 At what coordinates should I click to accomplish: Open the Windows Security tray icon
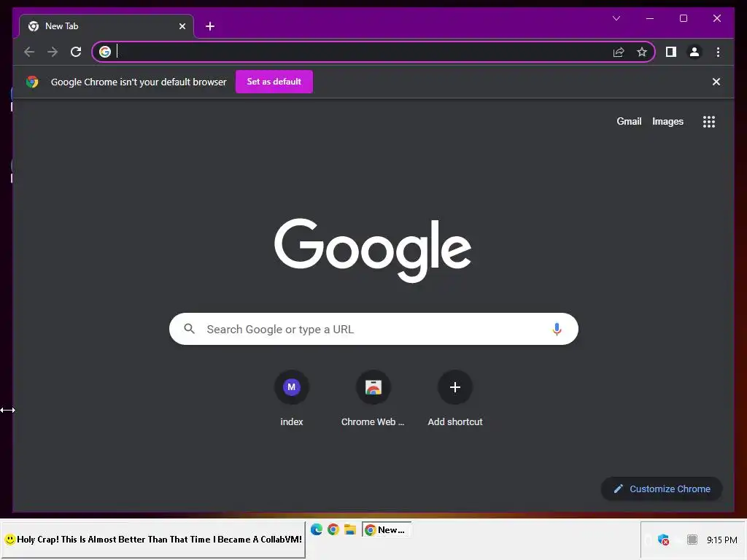pyautogui.click(x=663, y=540)
